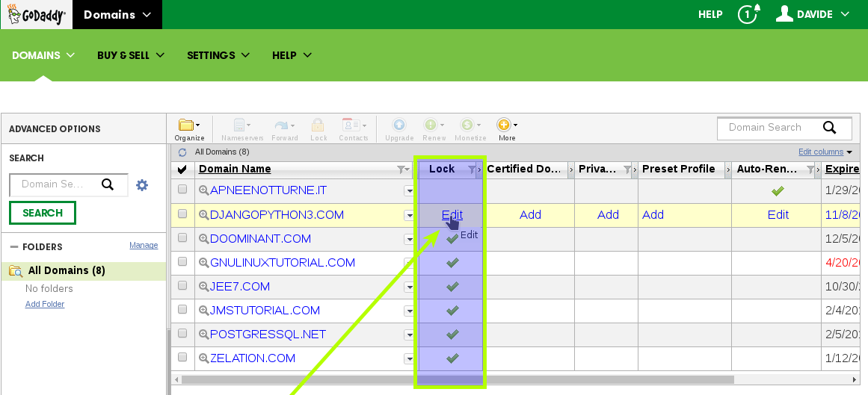Open the More toolbar icon

click(506, 129)
